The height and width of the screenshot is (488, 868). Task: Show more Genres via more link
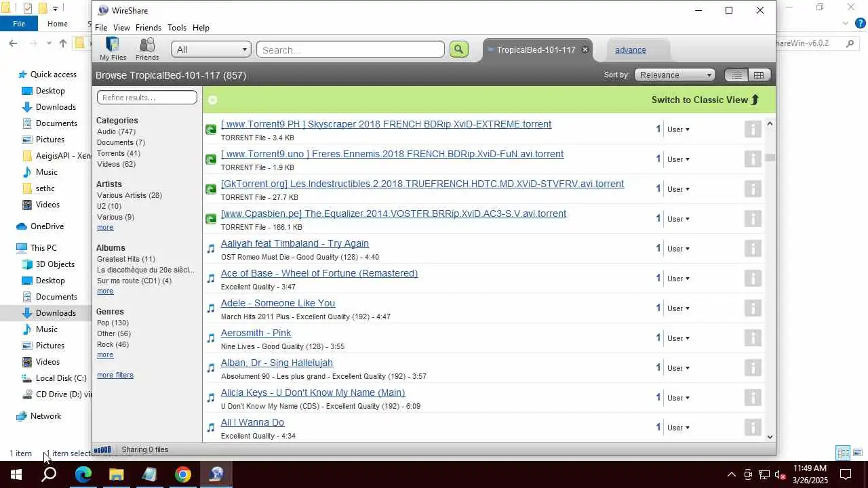pos(105,354)
